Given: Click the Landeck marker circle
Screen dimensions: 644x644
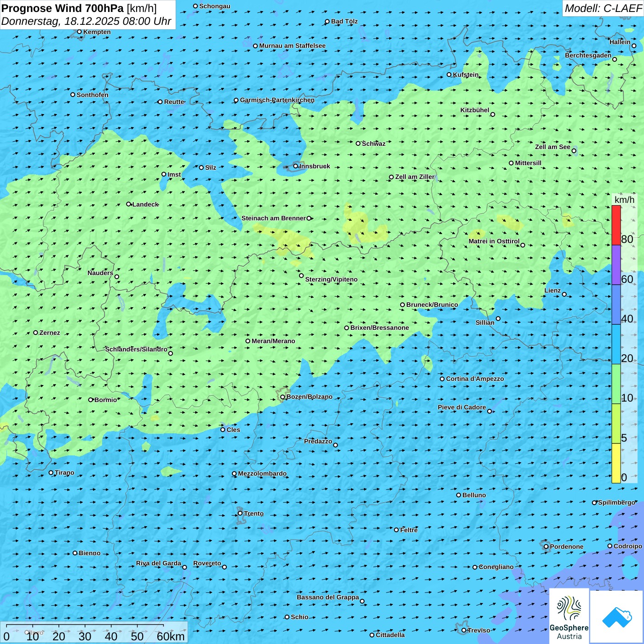Looking at the screenshot, I should [129, 204].
